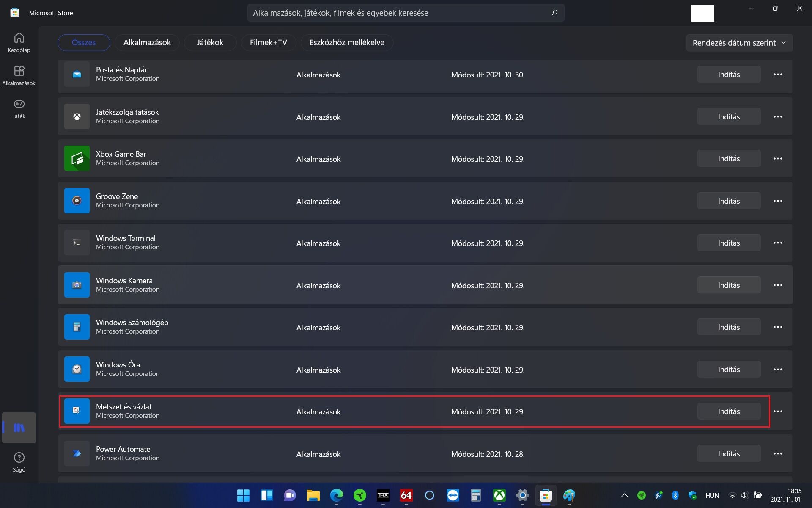
Task: Open more options for Windows Számológép
Action: point(778,327)
